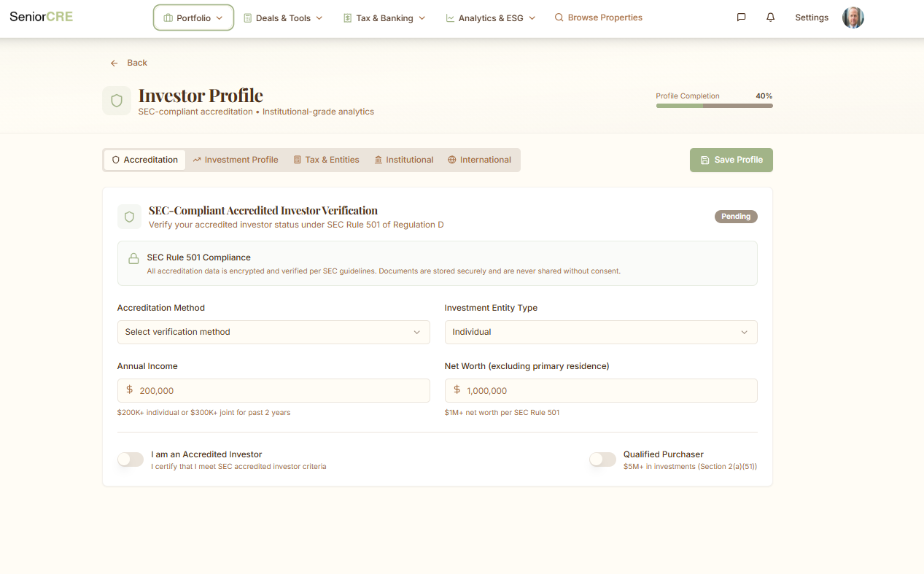Open Settings in the top bar
The image size is (924, 574).
click(812, 18)
